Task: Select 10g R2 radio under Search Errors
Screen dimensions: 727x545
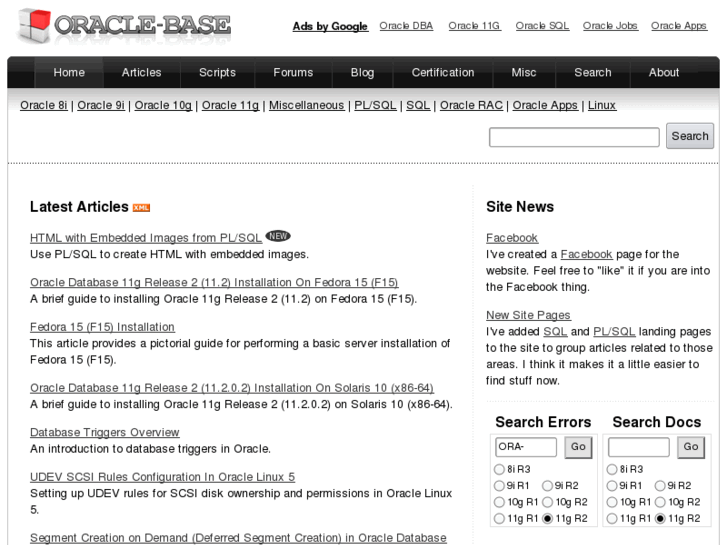Action: point(548,502)
